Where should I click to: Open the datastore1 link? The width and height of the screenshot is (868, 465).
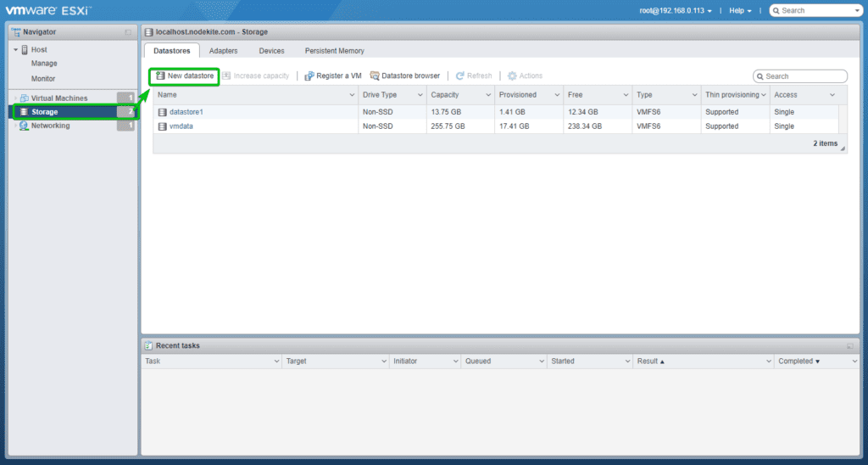pos(186,112)
